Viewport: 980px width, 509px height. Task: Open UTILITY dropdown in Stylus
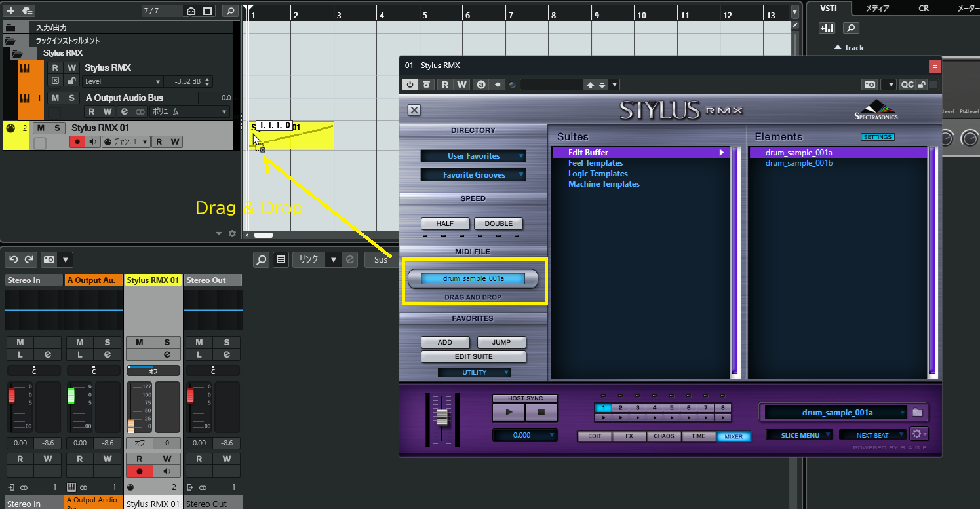point(475,372)
